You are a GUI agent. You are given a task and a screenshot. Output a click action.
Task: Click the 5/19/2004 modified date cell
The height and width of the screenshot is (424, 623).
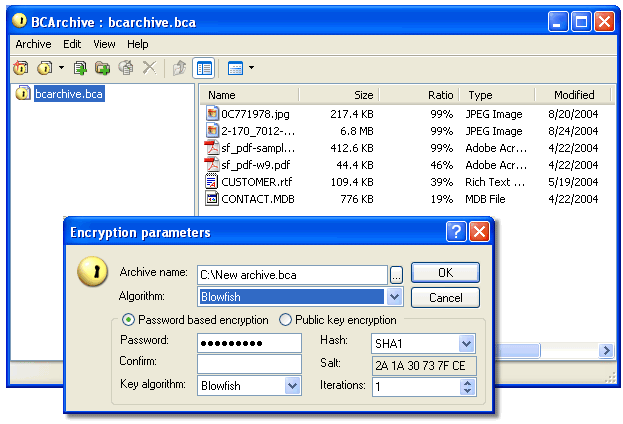[x=573, y=182]
